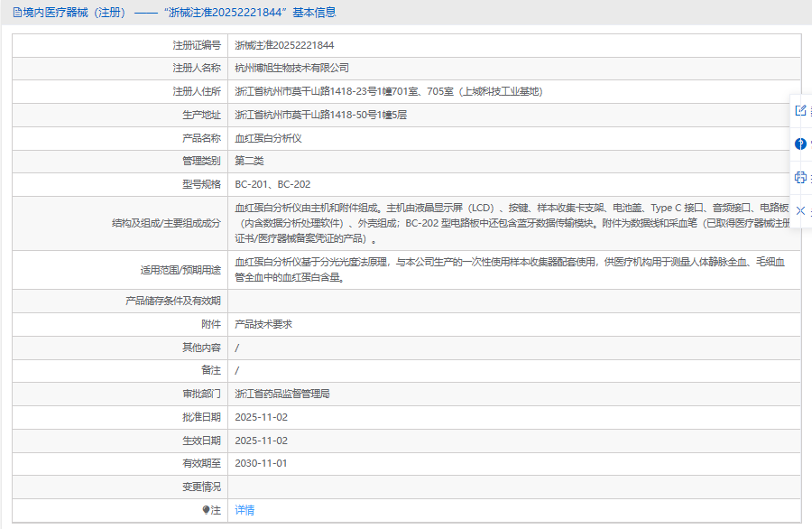Click the 产品技术要求 attachment text
Viewport: 812px width, 529px height.
click(x=263, y=324)
